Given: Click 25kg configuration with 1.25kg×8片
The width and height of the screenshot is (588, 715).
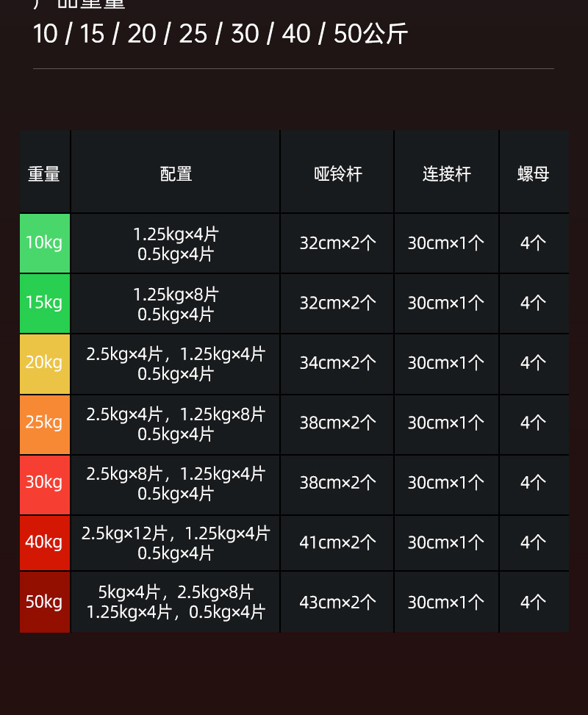Looking at the screenshot, I should tap(176, 424).
